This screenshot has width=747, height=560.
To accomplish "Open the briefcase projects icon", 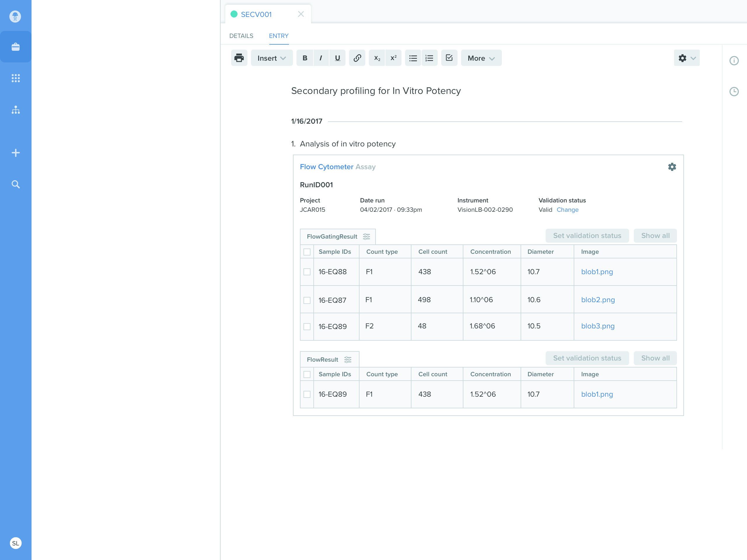I will point(15,47).
